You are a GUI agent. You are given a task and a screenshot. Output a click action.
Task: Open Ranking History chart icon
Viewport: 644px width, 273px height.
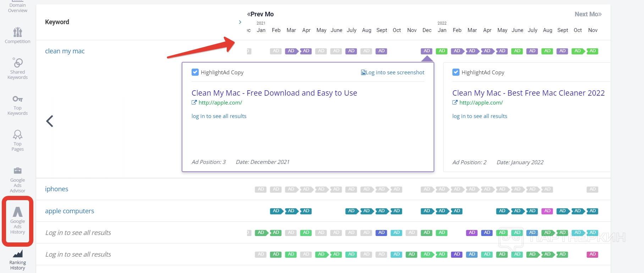(x=17, y=253)
